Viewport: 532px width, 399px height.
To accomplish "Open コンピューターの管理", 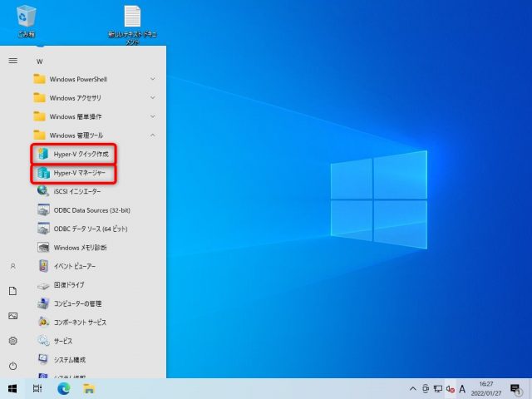I will click(x=79, y=303).
